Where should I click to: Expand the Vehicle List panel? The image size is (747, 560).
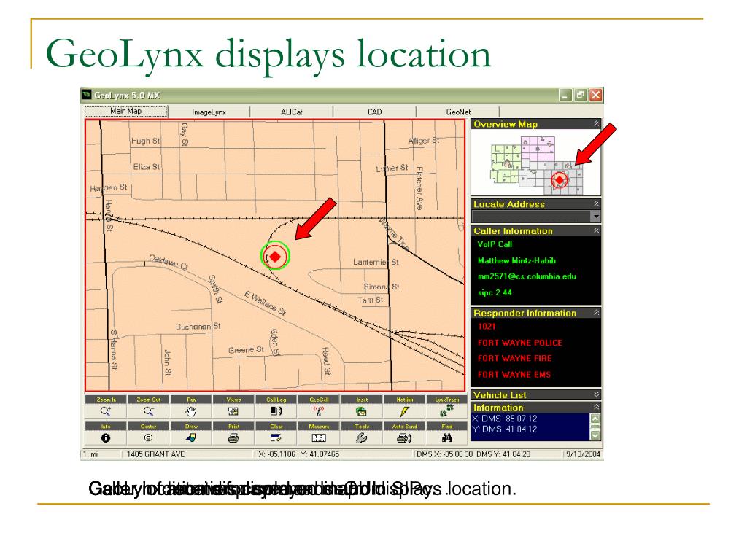pos(596,394)
